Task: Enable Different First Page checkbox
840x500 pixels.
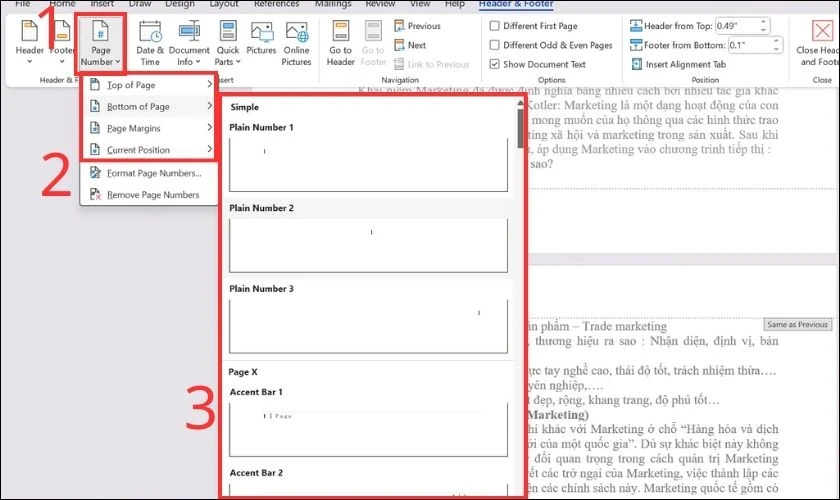Action: pos(495,26)
